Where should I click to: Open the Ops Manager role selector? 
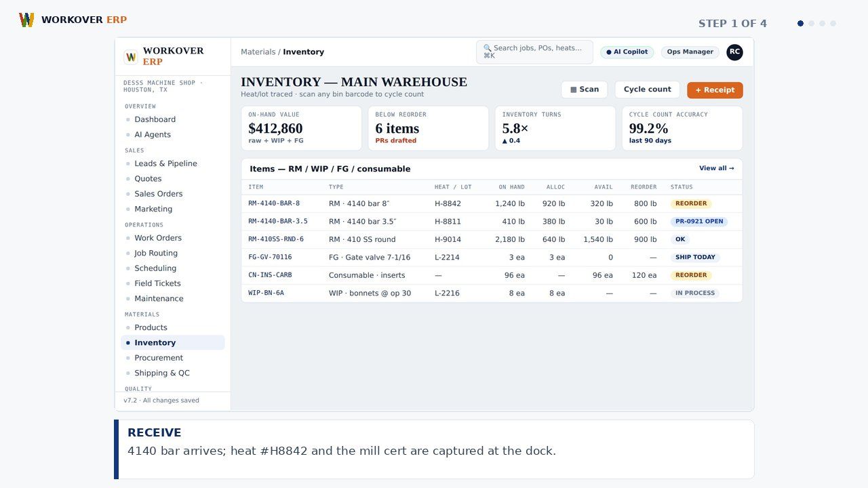pyautogui.click(x=690, y=52)
